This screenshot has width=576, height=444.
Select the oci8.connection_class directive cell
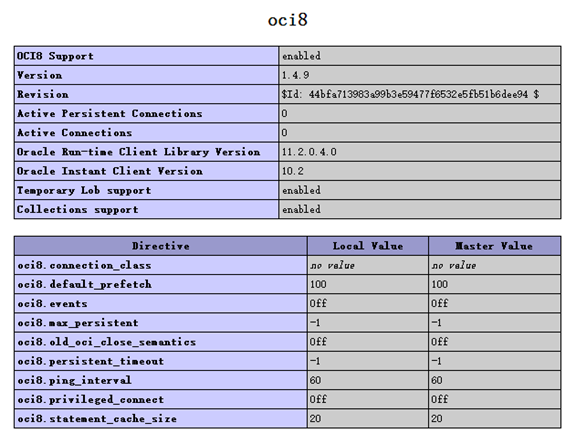(161, 265)
